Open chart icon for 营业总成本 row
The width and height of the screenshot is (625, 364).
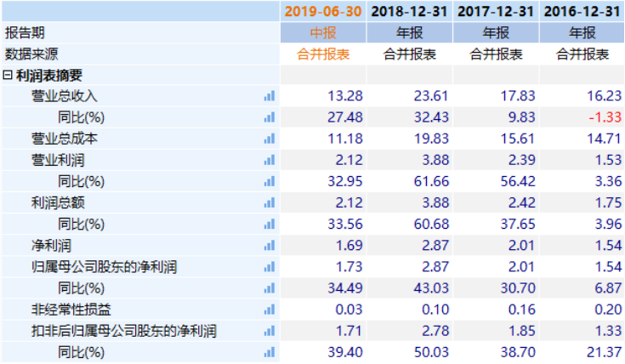[x=270, y=139]
